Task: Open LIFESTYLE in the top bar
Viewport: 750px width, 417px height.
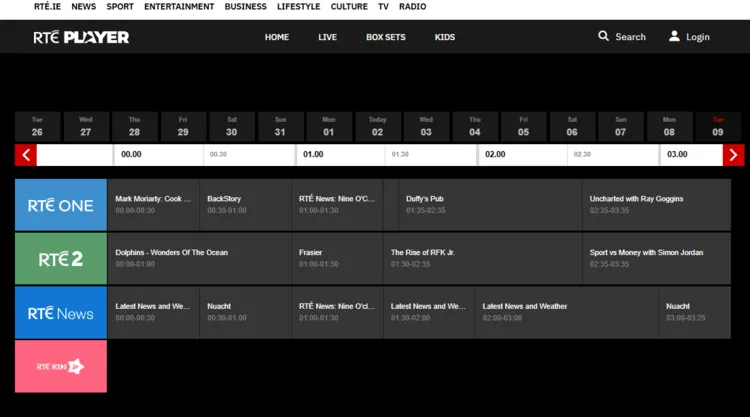Action: click(298, 7)
